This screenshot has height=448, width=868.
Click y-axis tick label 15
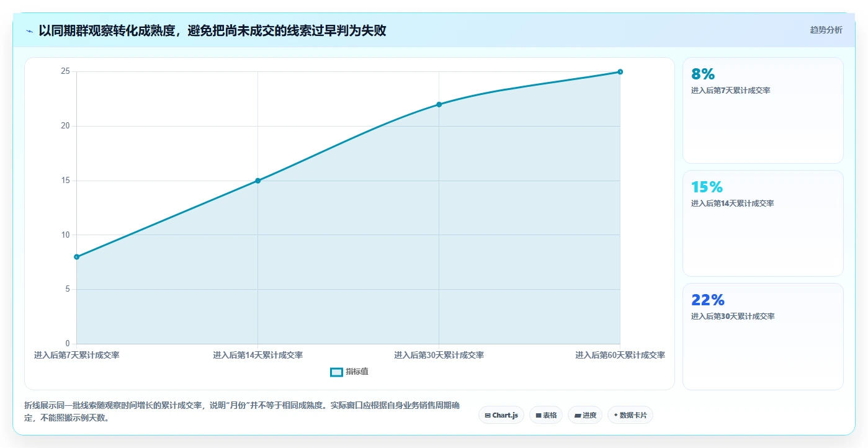[65, 181]
